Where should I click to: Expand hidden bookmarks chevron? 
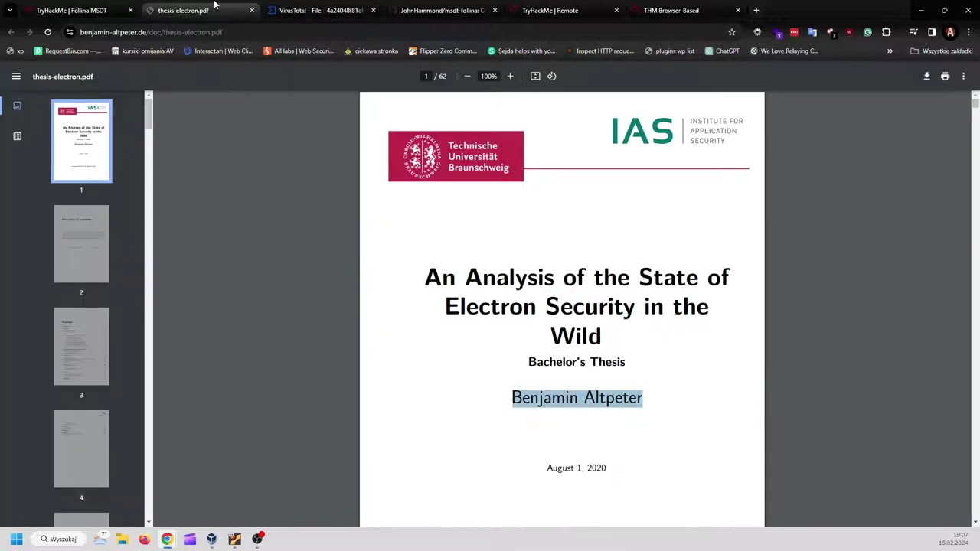(x=890, y=51)
